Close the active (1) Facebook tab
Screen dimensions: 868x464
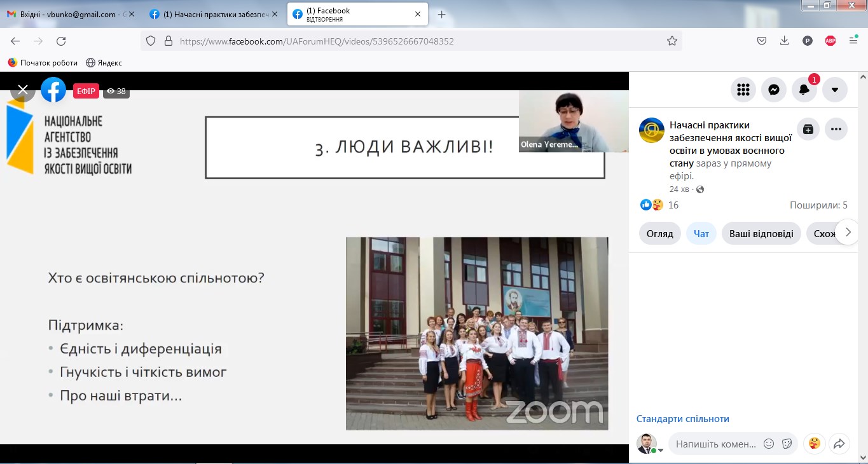click(x=418, y=14)
